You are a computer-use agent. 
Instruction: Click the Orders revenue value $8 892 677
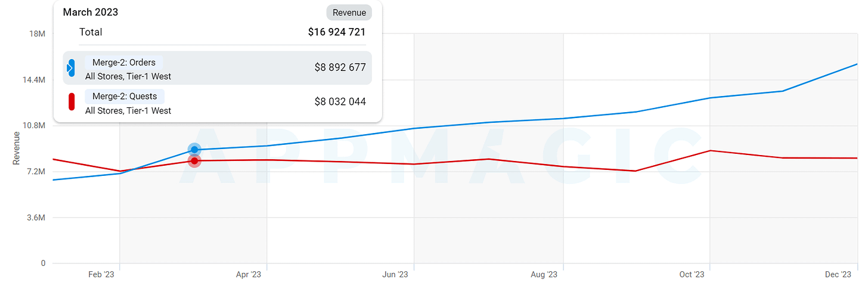[x=340, y=68]
